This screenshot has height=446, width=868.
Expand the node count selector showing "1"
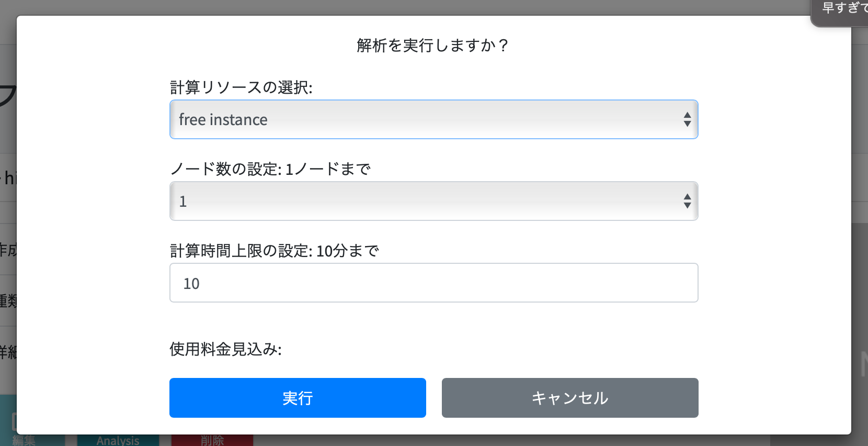(x=433, y=201)
